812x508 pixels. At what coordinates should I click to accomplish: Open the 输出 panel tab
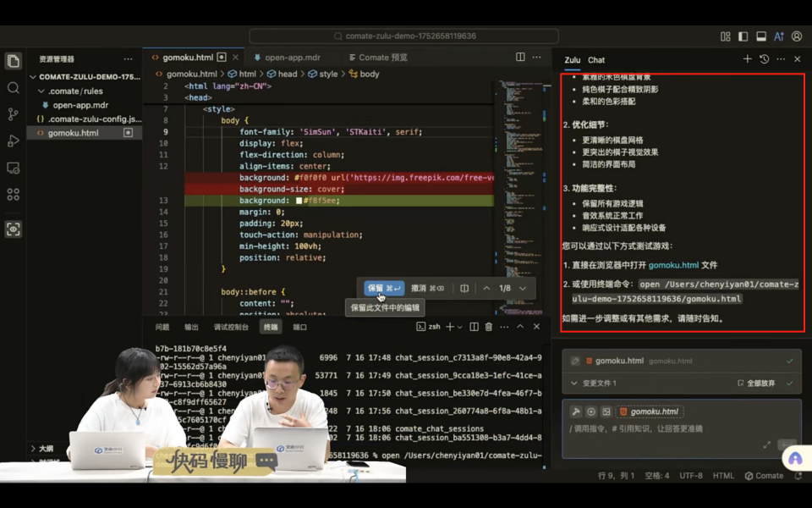[x=192, y=327]
